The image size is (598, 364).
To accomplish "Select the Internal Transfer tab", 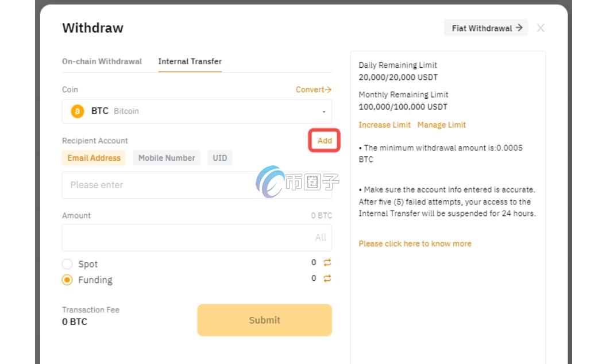I will tap(190, 61).
